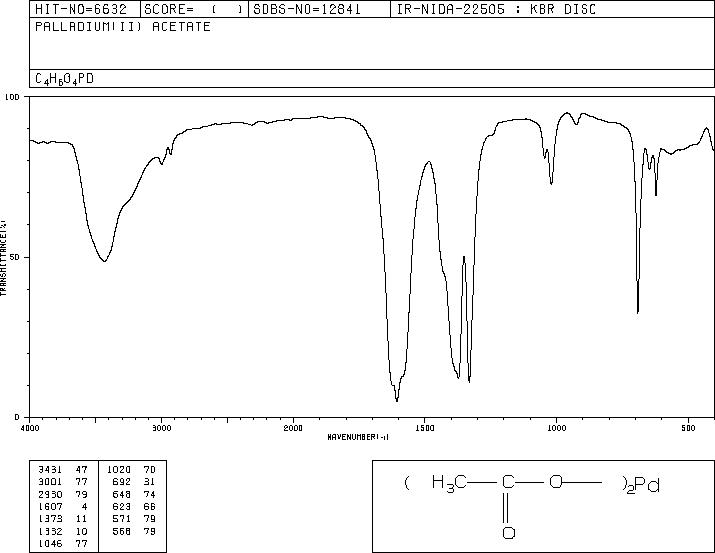Click the WAVENUMBER x-axis label

[358, 437]
